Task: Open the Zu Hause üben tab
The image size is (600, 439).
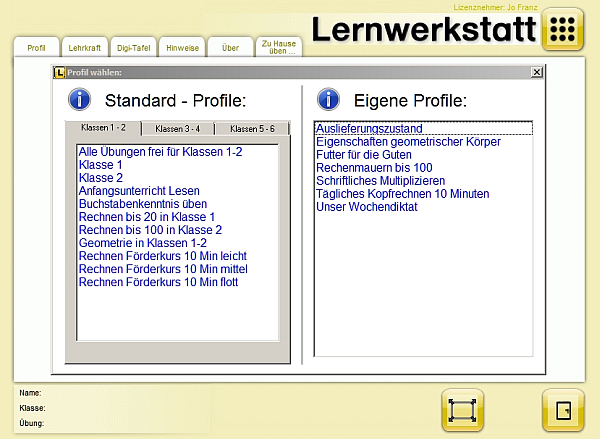Action: [x=278, y=46]
